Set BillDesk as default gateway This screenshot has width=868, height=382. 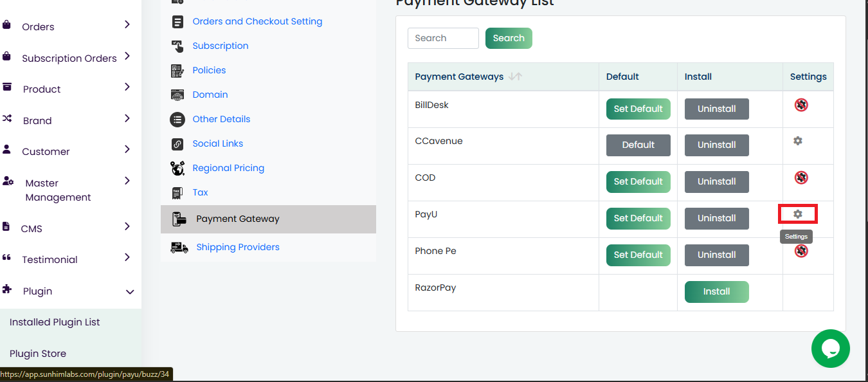pyautogui.click(x=638, y=109)
